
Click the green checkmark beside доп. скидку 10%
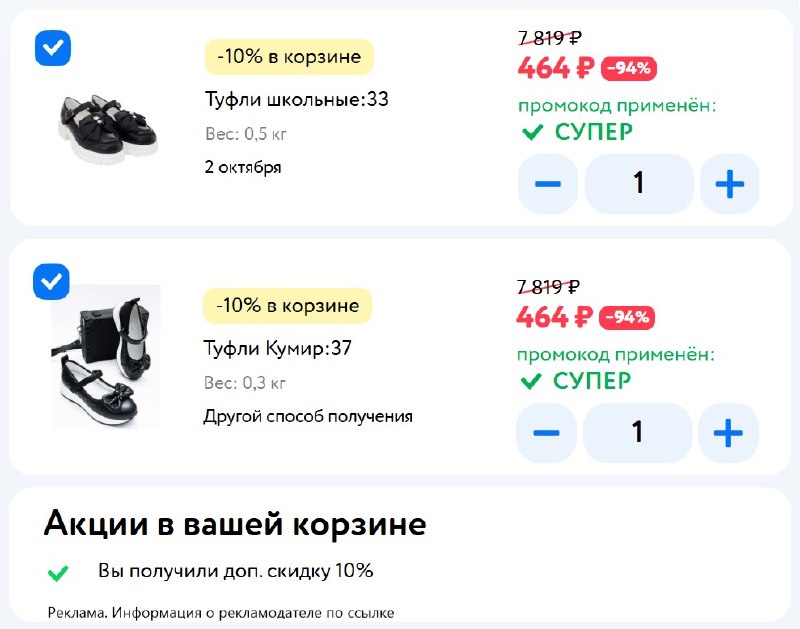(x=58, y=572)
